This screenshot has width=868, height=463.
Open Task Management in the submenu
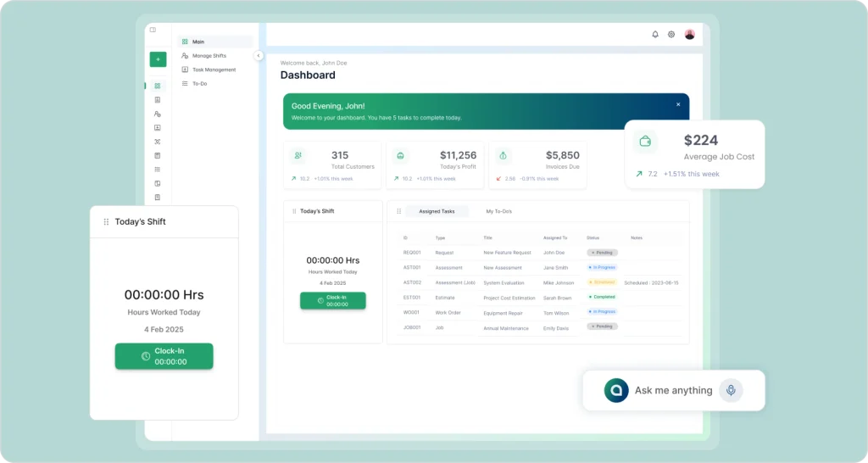coord(214,70)
